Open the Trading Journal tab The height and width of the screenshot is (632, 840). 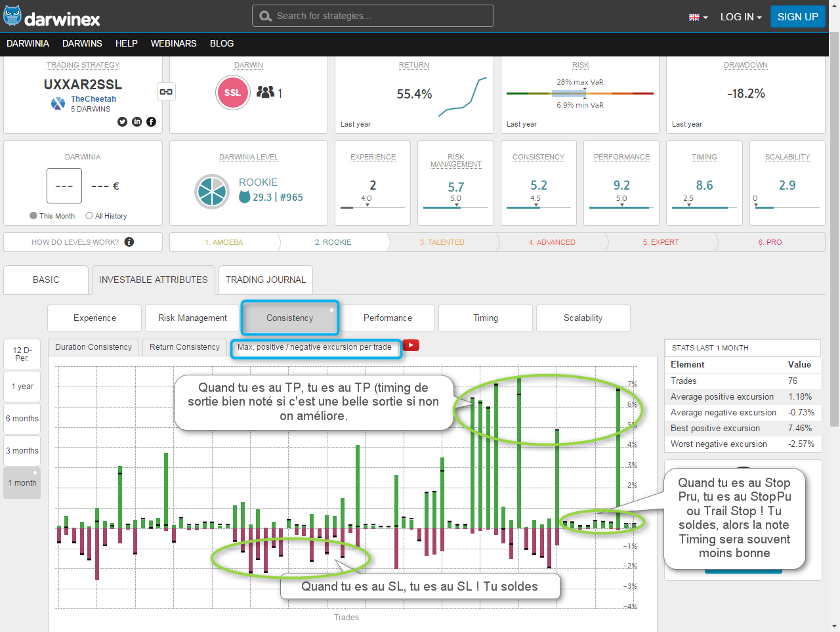tap(265, 280)
